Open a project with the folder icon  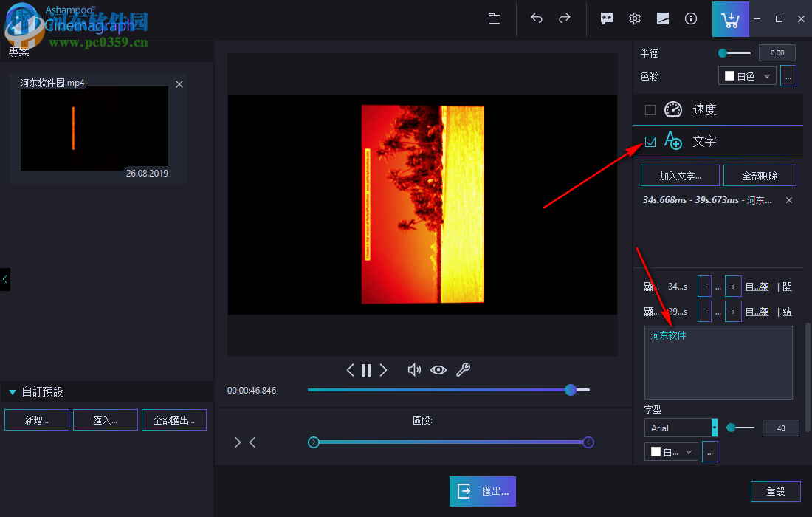tap(494, 18)
